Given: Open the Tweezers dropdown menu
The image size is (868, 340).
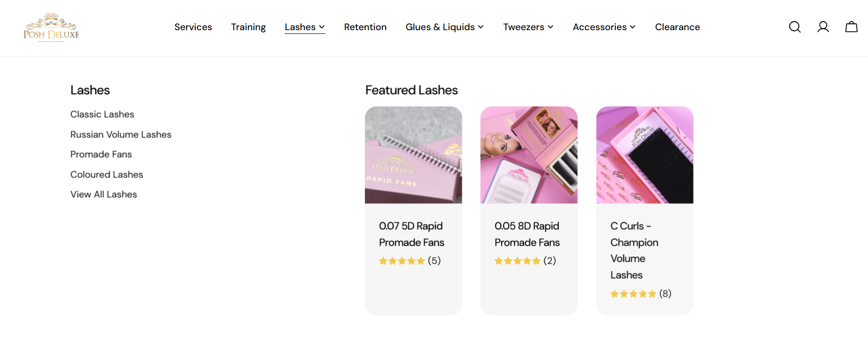Looking at the screenshot, I should coord(528,27).
